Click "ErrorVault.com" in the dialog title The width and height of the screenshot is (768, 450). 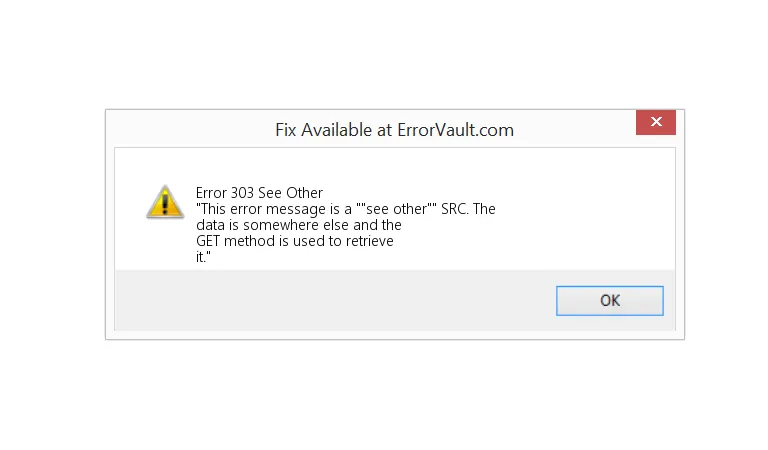click(455, 130)
